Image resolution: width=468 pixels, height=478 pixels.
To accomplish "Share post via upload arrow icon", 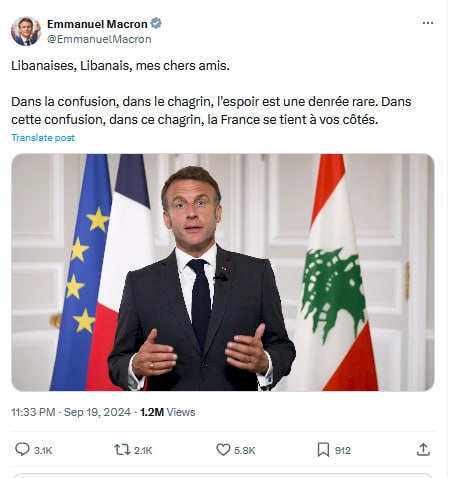I will (x=423, y=449).
